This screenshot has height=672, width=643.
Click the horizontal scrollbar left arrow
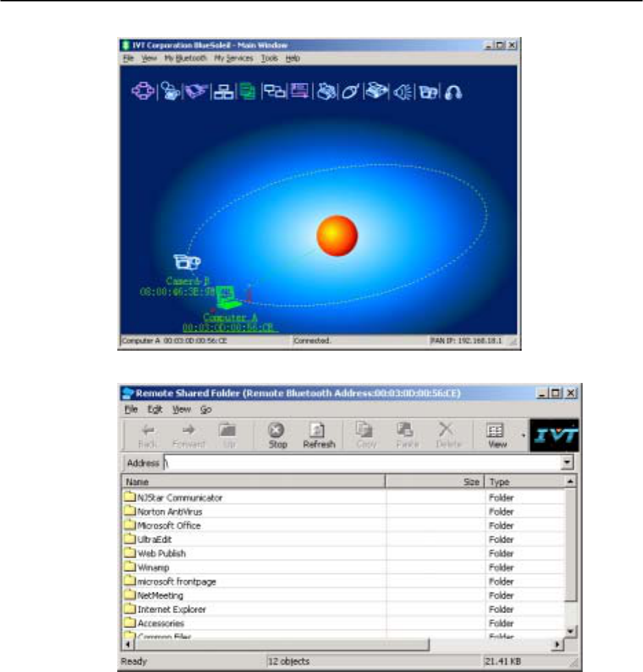(128, 644)
